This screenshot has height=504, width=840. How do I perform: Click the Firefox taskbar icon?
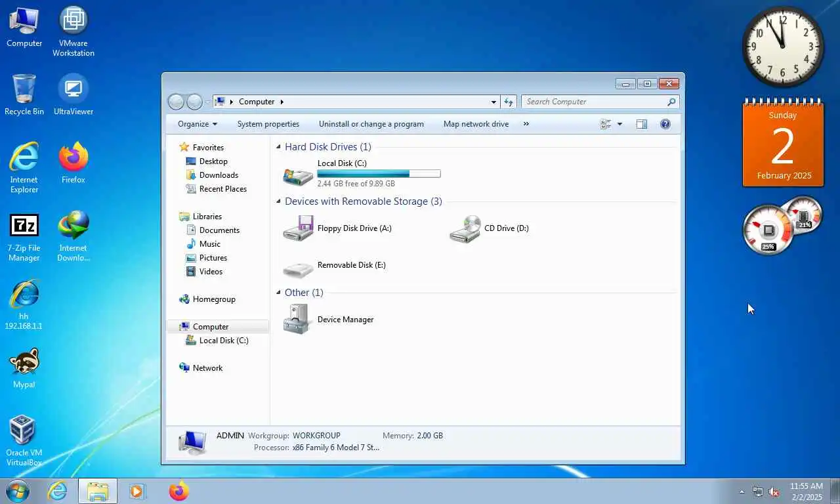click(x=178, y=491)
